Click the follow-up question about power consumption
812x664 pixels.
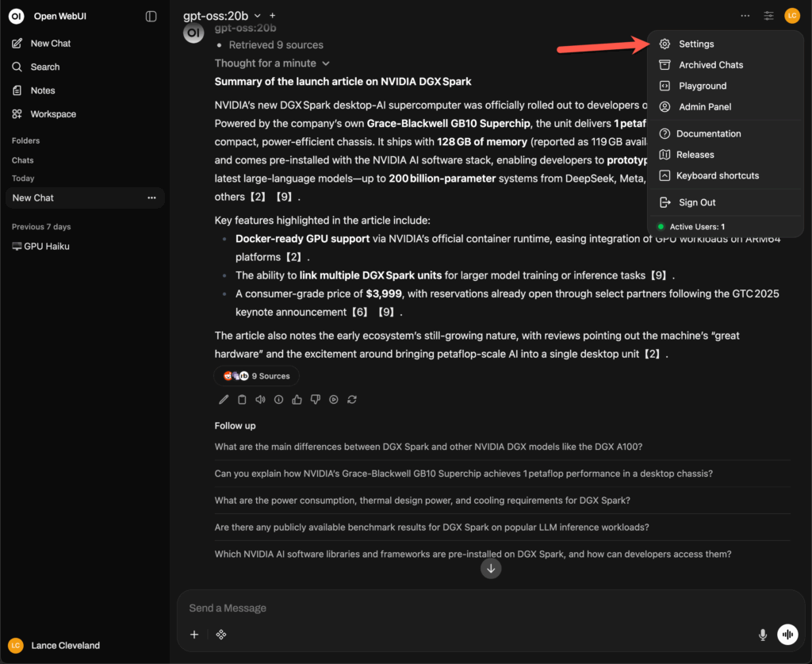pyautogui.click(x=422, y=501)
